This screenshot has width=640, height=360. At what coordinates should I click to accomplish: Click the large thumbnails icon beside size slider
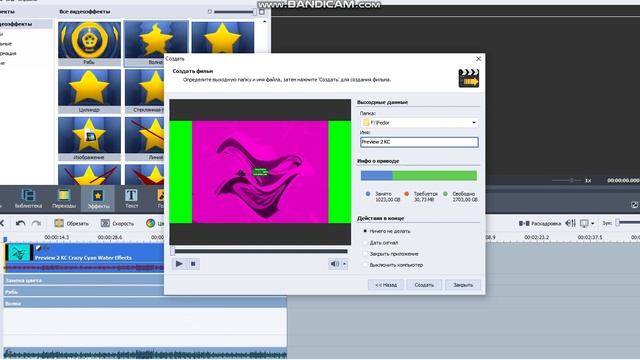(262, 12)
